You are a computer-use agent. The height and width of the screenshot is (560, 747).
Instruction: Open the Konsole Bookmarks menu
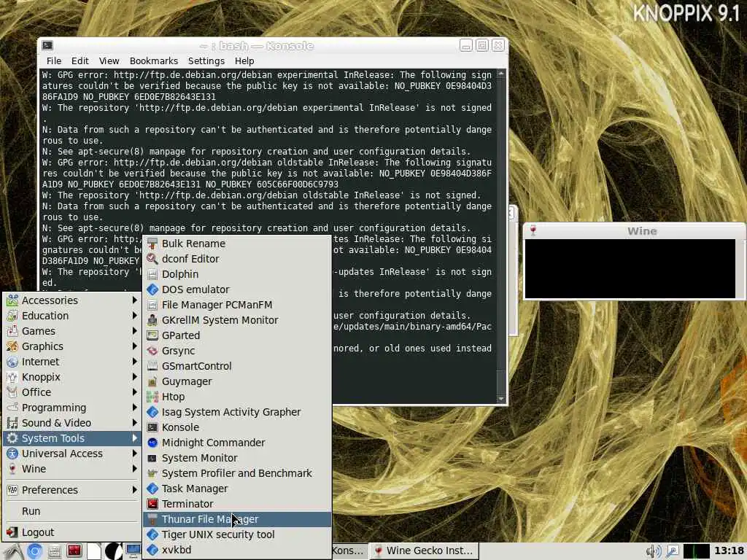tap(153, 61)
